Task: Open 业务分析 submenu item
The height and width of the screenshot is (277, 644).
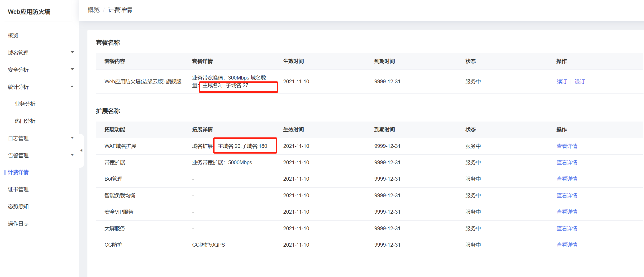Action: point(25,104)
